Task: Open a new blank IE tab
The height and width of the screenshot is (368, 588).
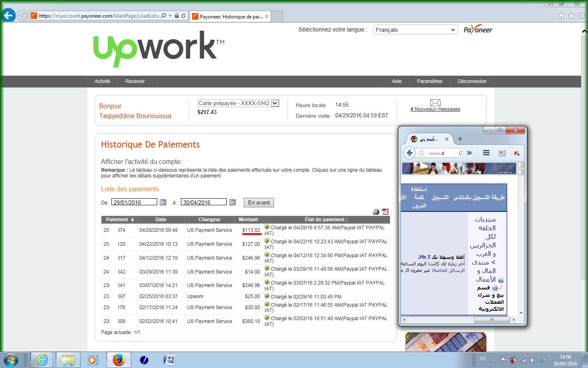Action: tap(277, 16)
